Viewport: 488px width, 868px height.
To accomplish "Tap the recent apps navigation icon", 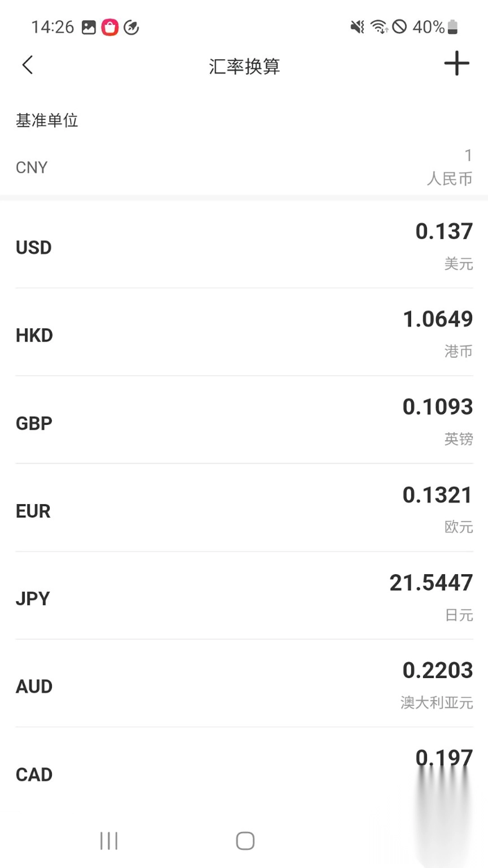I will (109, 841).
